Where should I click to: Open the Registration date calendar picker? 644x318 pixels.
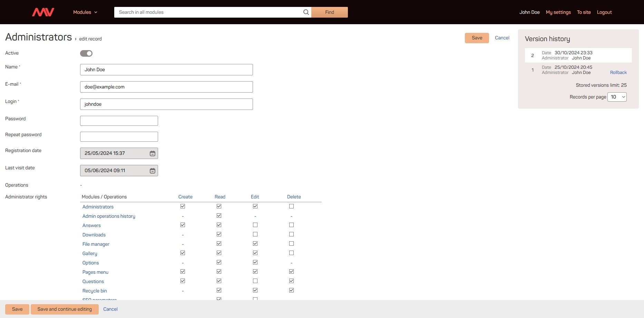pyautogui.click(x=152, y=153)
